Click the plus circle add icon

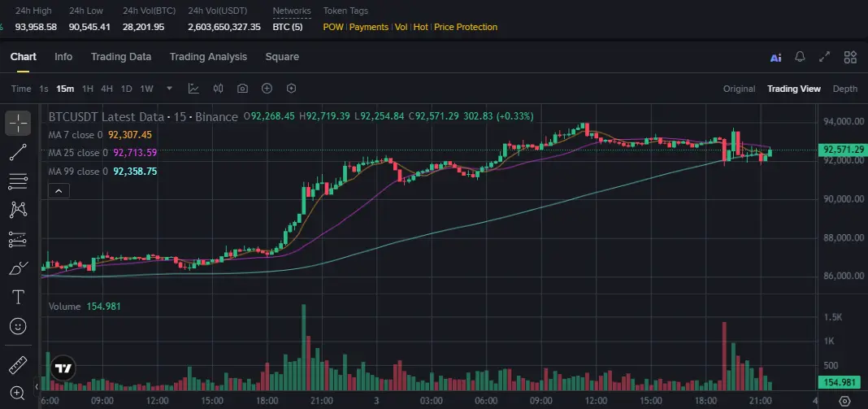click(267, 88)
